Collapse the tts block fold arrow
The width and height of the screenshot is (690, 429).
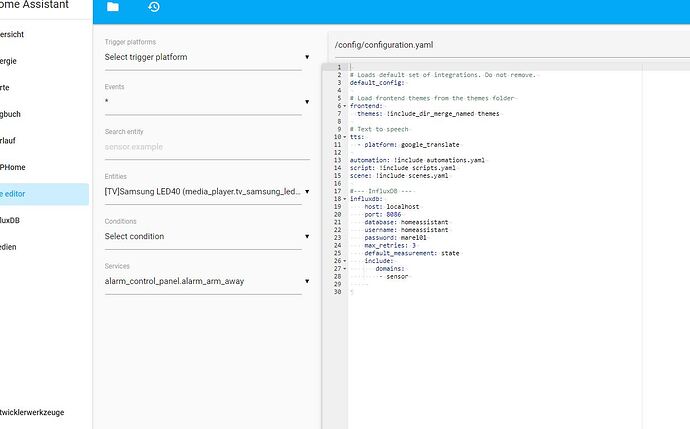pyautogui.click(x=345, y=137)
